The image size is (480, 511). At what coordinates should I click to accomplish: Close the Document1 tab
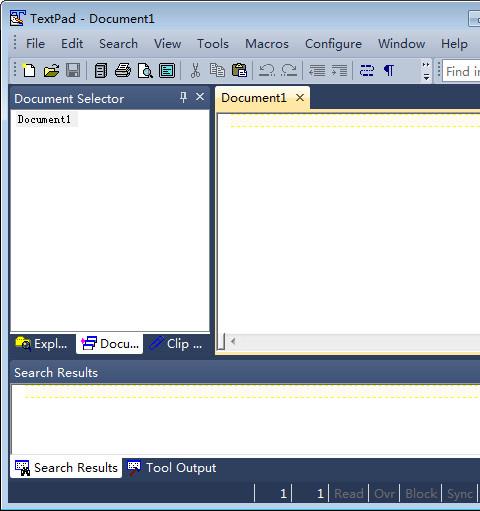300,98
